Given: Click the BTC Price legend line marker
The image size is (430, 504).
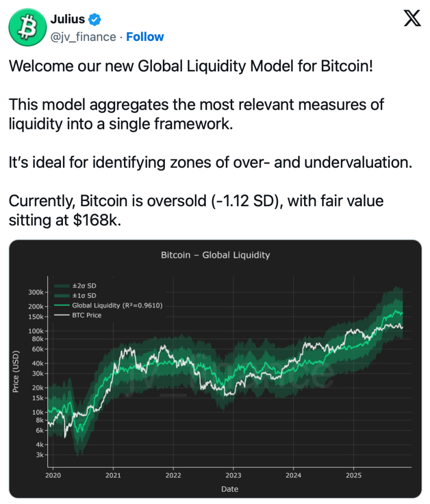Looking at the screenshot, I should 62,315.
